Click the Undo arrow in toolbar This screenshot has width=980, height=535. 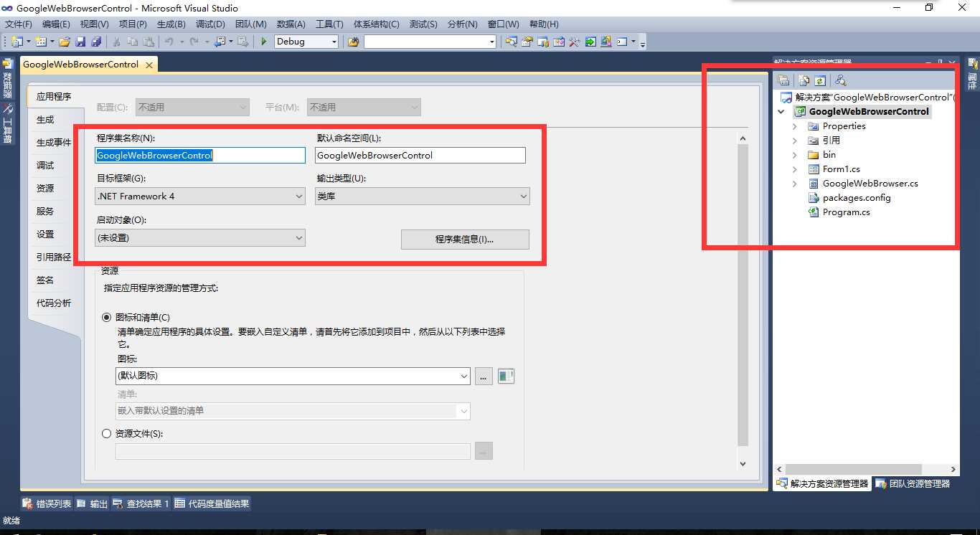click(x=169, y=42)
